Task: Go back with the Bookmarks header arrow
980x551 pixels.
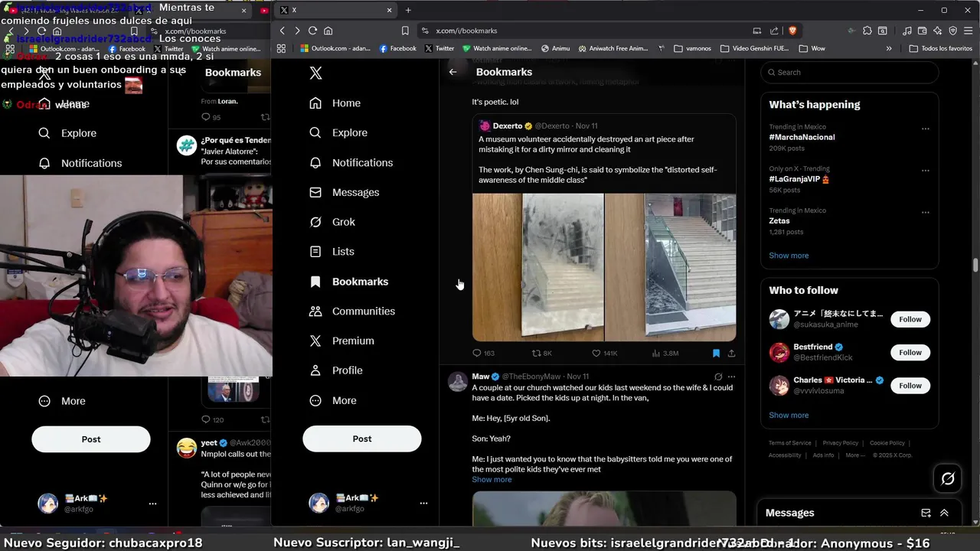Action: (452, 72)
